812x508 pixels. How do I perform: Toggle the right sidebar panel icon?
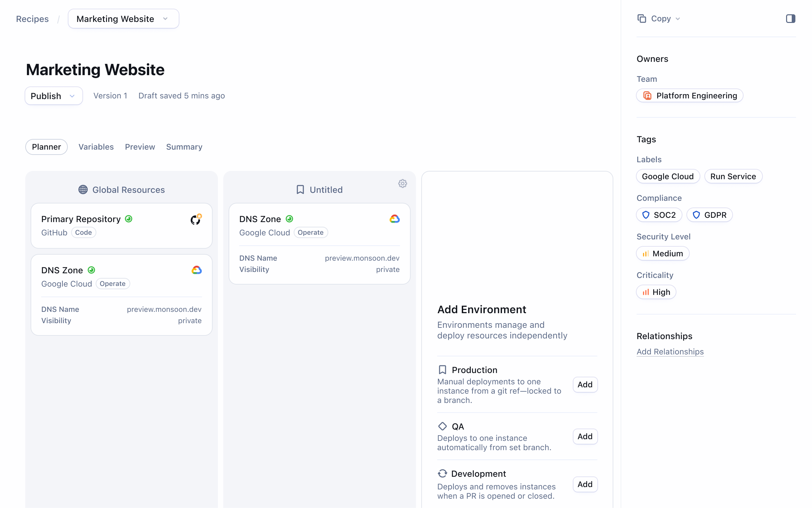click(x=790, y=19)
